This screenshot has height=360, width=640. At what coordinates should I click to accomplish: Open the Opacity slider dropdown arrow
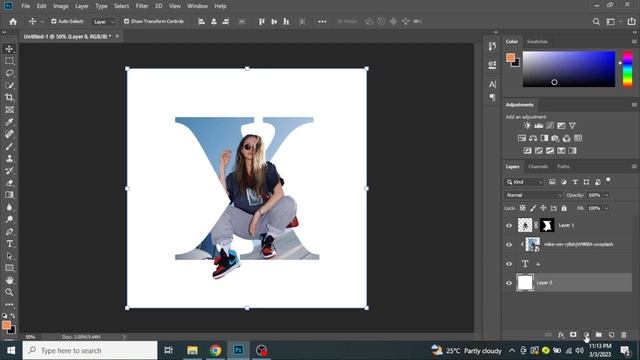click(x=607, y=195)
